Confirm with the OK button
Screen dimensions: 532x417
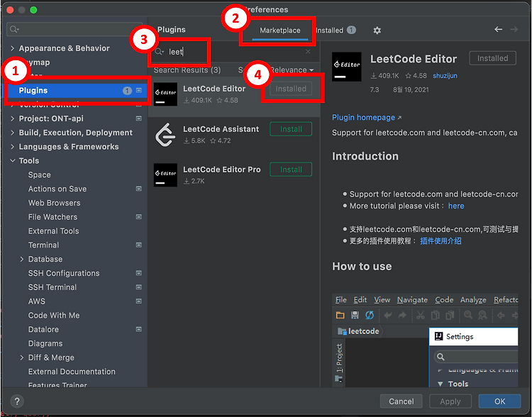[x=499, y=401]
